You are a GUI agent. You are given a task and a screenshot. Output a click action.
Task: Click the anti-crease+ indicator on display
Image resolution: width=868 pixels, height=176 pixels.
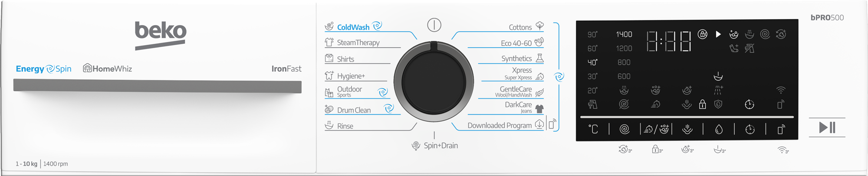[687, 90]
